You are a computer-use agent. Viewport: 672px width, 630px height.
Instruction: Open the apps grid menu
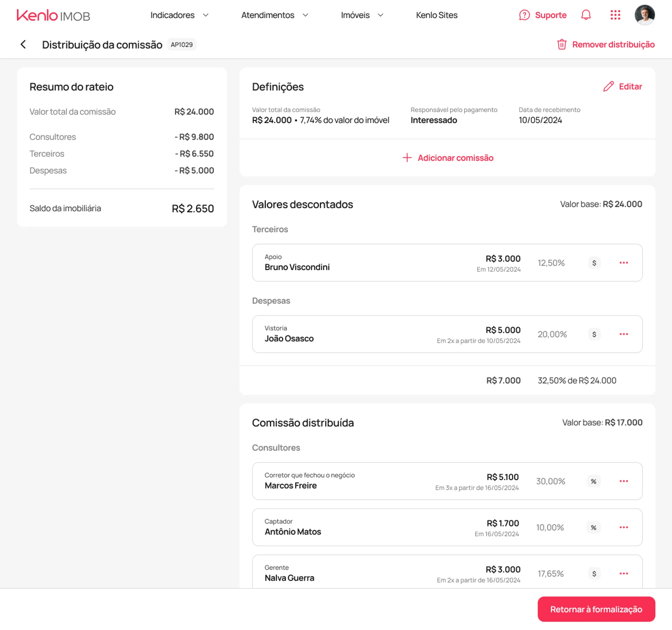point(615,15)
